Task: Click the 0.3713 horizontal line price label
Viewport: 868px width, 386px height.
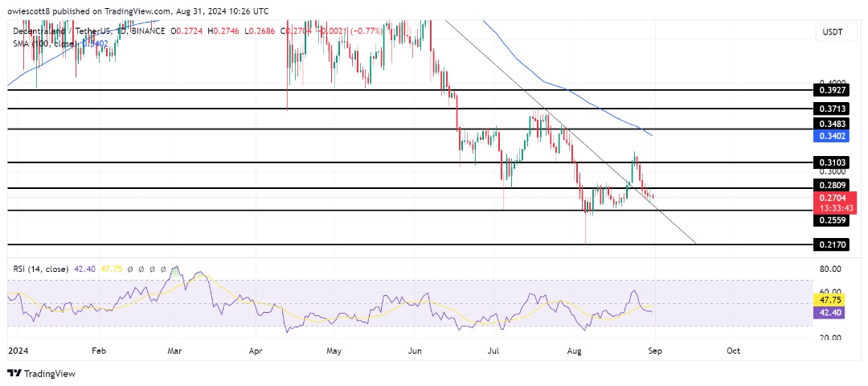Action: 832,109
